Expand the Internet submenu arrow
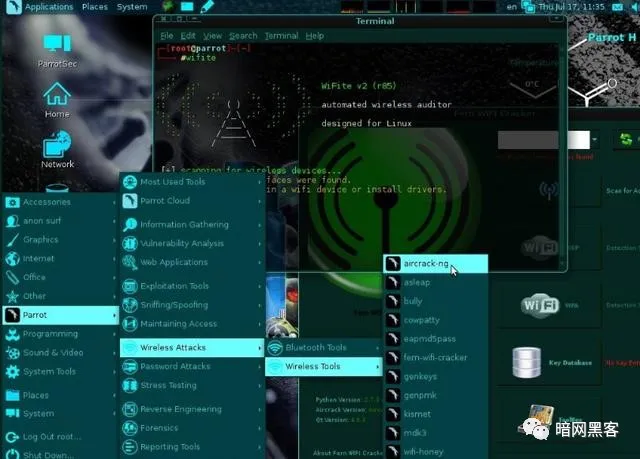The width and height of the screenshot is (640, 459). pos(114,259)
